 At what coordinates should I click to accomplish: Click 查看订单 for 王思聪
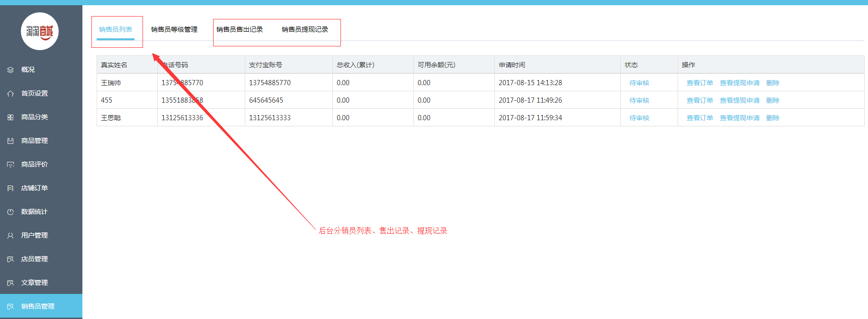(x=700, y=118)
